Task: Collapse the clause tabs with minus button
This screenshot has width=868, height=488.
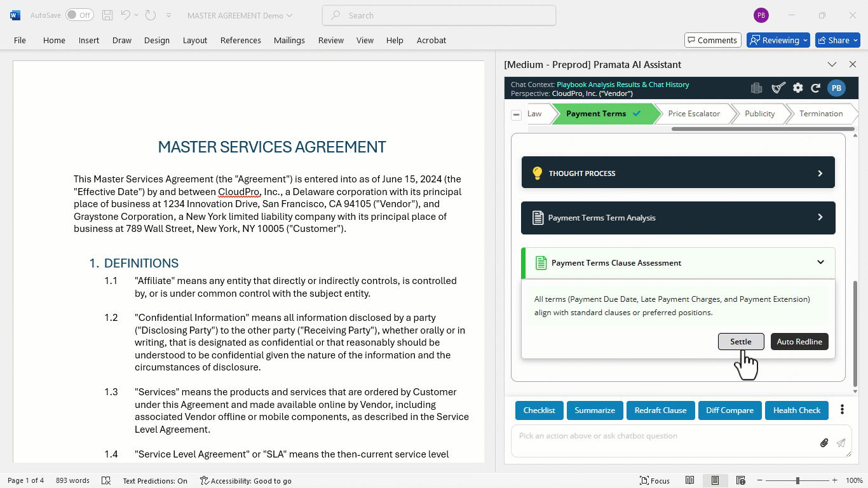Action: pos(517,114)
